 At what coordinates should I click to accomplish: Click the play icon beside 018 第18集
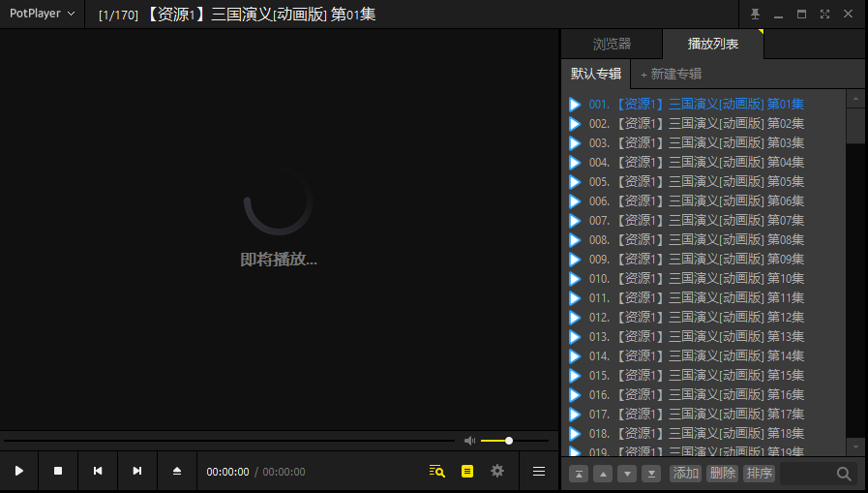point(575,434)
